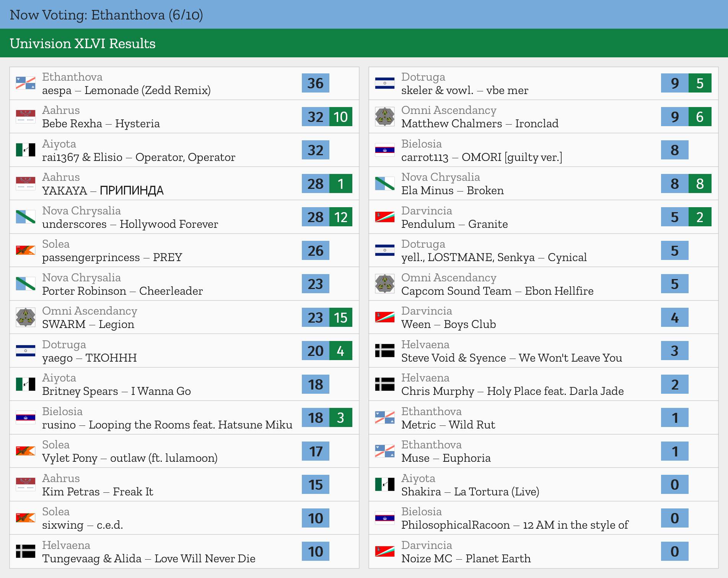The width and height of the screenshot is (728, 578).
Task: Click the Dotruga flag beside skeler & vowl. – vbe mer
Action: [x=385, y=83]
